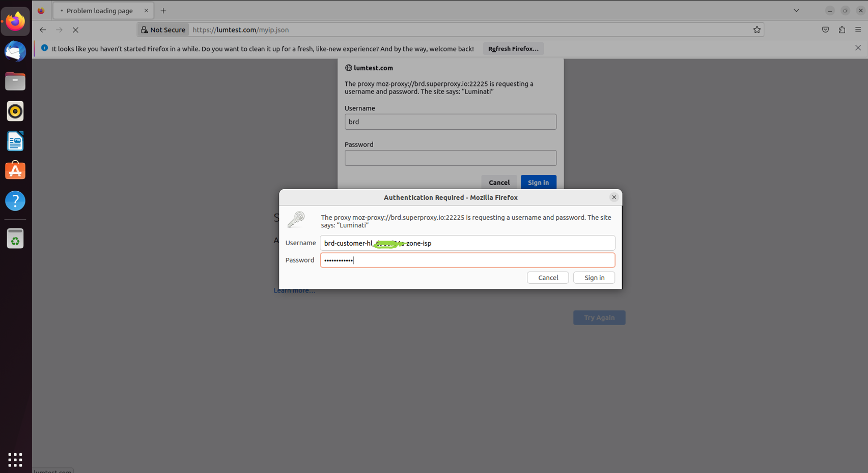Screen dimensions: 868x473
Task: Show Applications grid in the dock
Action: pyautogui.click(x=15, y=459)
